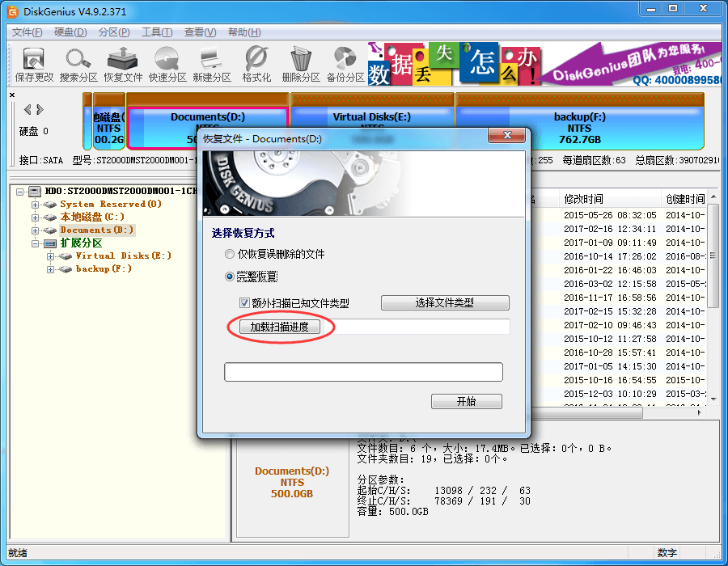Open the 分区(P) menu
This screenshot has height=566, width=728.
tap(114, 32)
